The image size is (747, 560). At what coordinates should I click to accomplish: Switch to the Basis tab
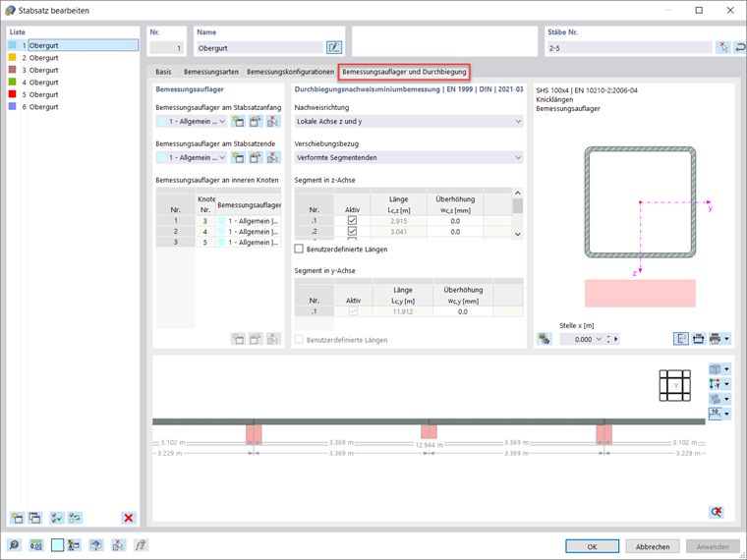click(163, 72)
